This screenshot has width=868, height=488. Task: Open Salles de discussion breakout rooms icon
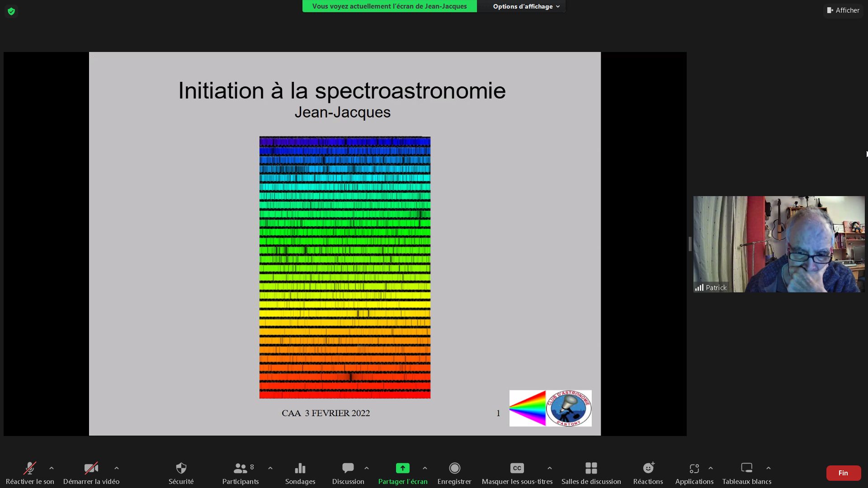[x=591, y=468]
